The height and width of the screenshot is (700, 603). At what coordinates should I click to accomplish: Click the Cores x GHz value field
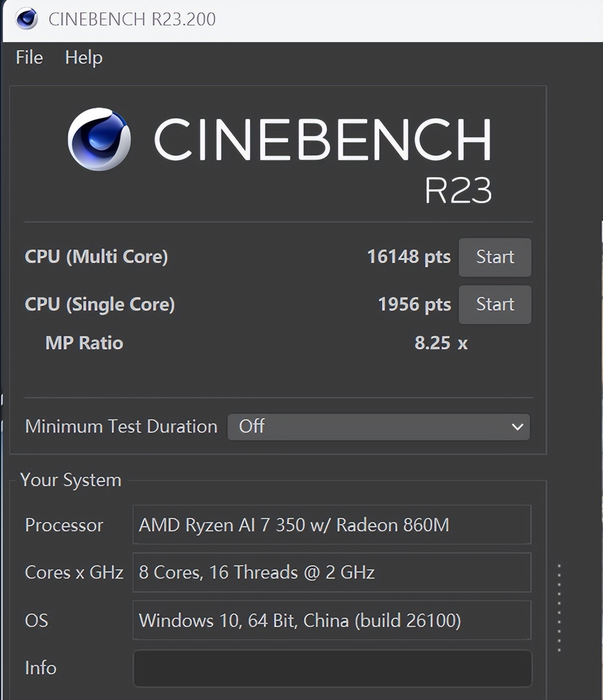pyautogui.click(x=332, y=573)
